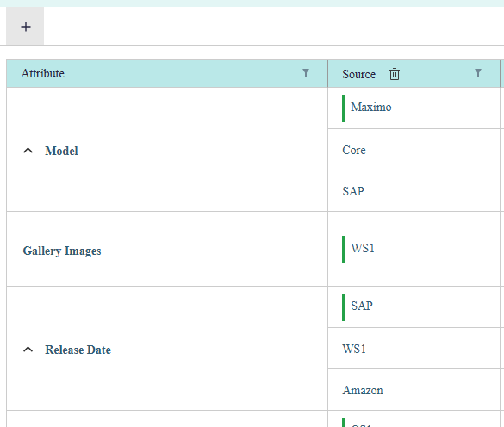Image resolution: width=504 pixels, height=427 pixels.
Task: Click the trash icon beside Source
Action: (x=395, y=74)
